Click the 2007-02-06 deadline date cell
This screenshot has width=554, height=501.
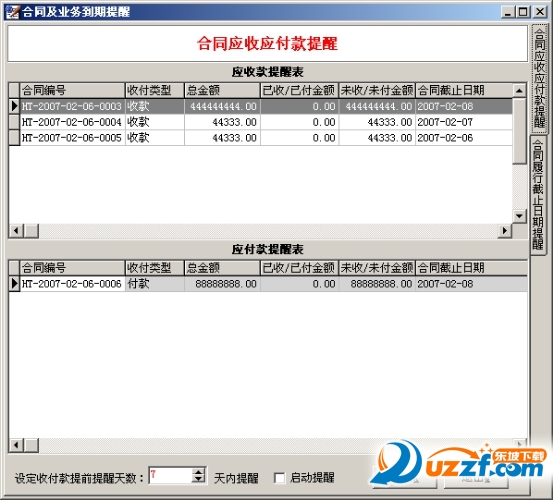(464, 138)
